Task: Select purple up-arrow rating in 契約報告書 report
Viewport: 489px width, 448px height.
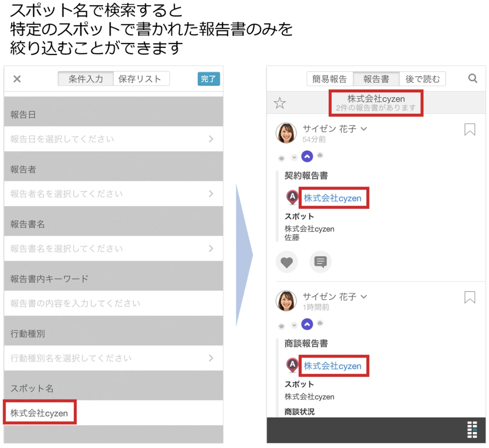Action: 307,156
